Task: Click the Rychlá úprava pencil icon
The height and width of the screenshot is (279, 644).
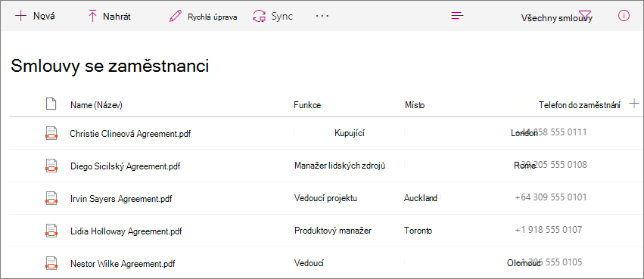Action: (176, 17)
